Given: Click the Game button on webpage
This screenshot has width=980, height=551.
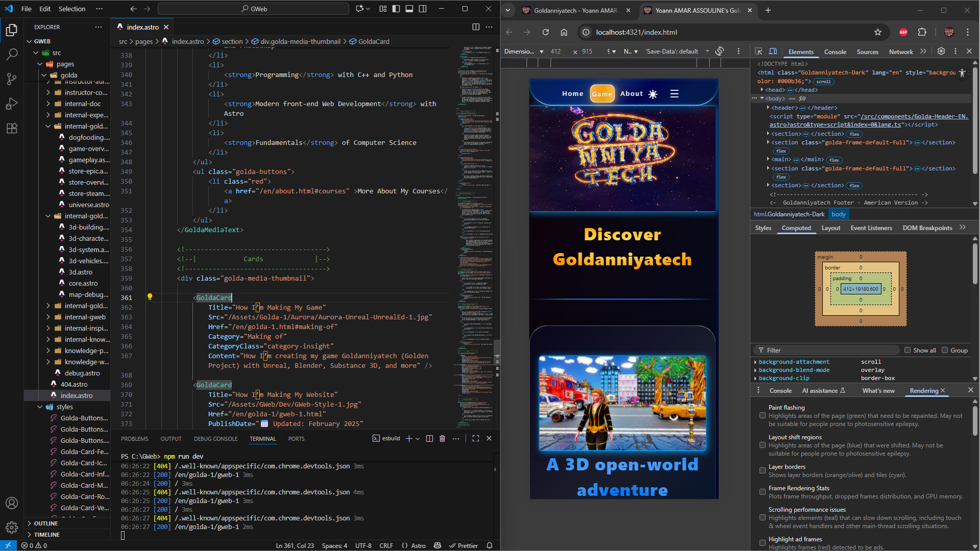Looking at the screenshot, I should tap(602, 94).
